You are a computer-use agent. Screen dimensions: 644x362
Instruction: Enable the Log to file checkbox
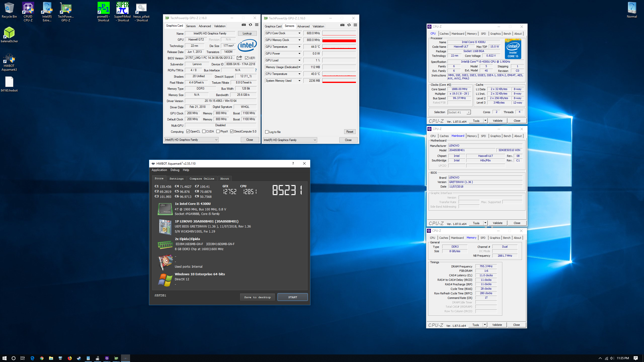(267, 132)
